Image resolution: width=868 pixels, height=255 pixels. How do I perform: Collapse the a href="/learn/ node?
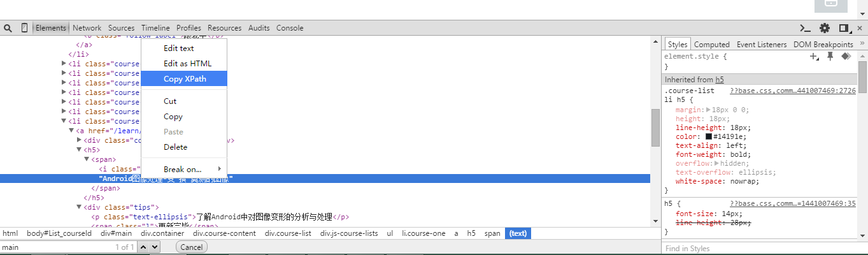[x=71, y=131]
